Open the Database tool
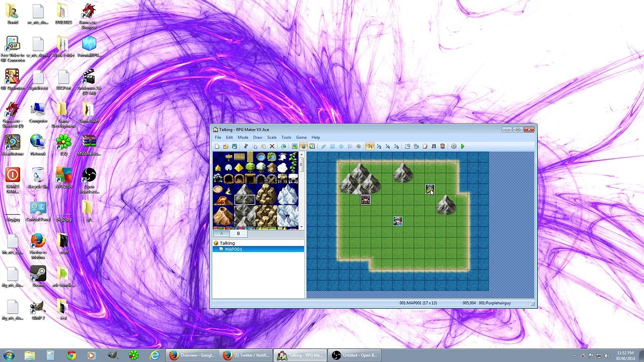The image size is (644, 362). (x=408, y=146)
